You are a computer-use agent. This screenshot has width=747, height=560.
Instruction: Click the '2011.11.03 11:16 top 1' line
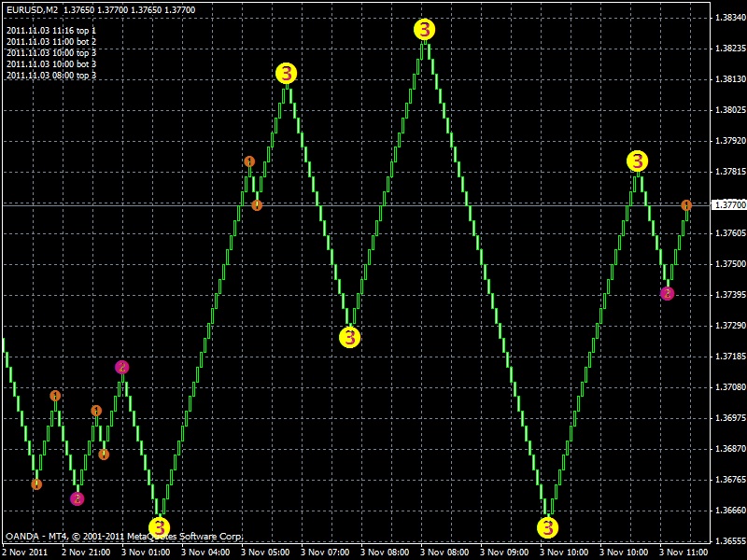pos(51,31)
